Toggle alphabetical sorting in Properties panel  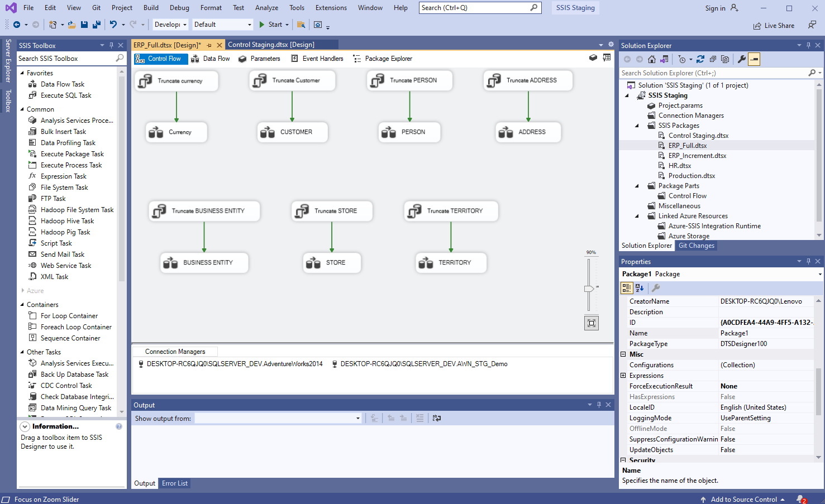pyautogui.click(x=639, y=287)
